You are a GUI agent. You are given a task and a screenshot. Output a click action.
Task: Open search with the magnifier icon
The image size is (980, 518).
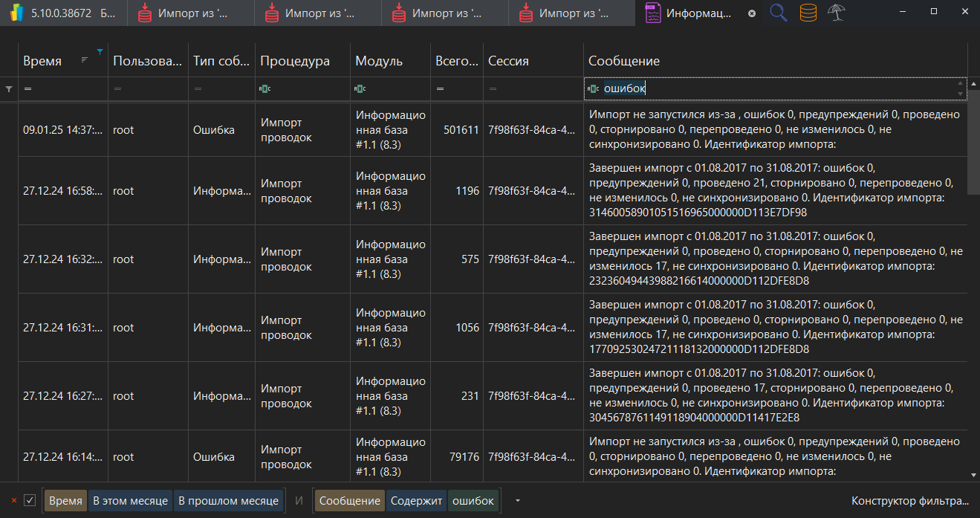[x=777, y=13]
